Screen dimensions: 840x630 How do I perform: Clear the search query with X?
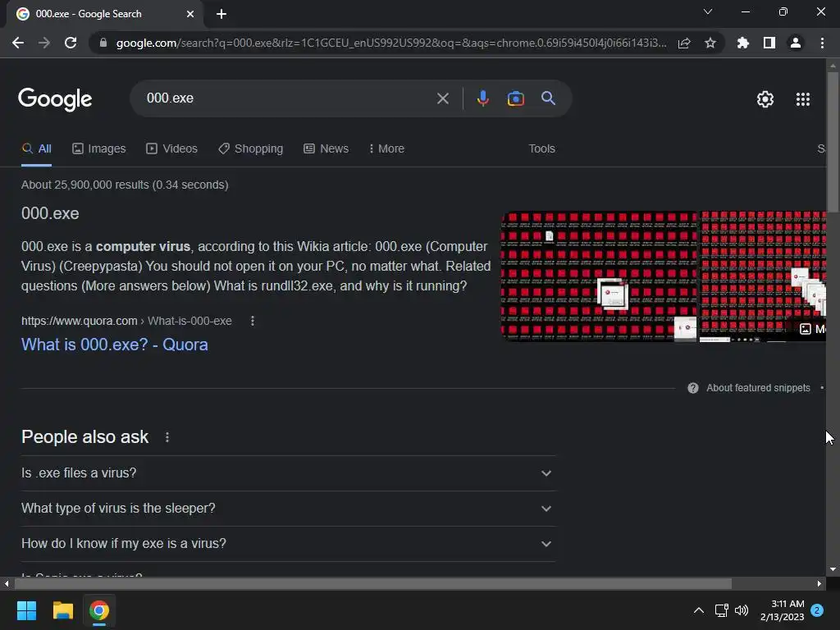[x=442, y=98]
